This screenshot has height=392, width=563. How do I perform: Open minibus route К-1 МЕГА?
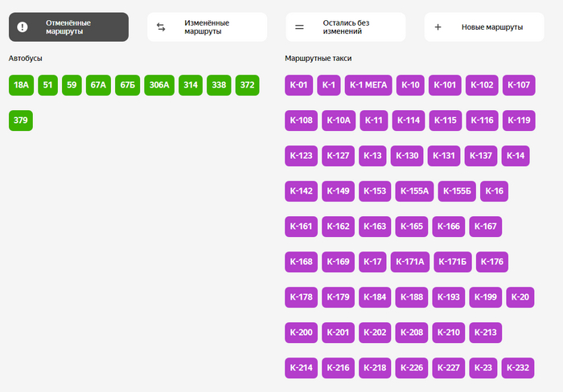click(368, 85)
